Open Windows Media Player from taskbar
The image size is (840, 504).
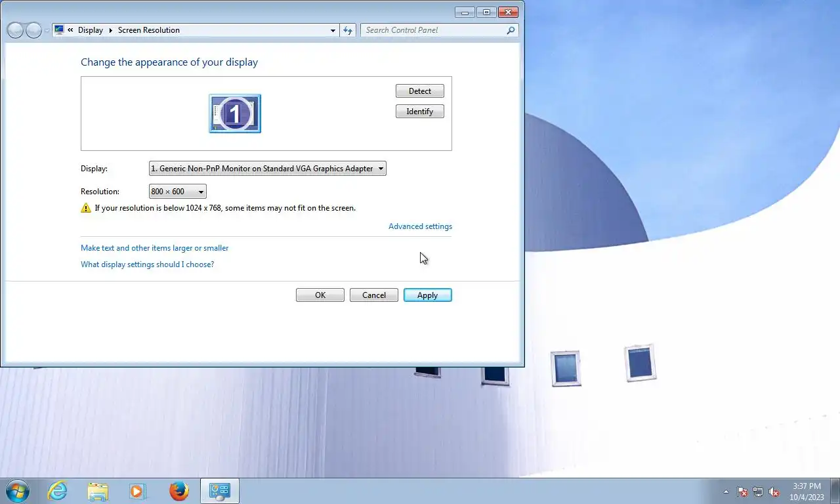[x=137, y=491]
